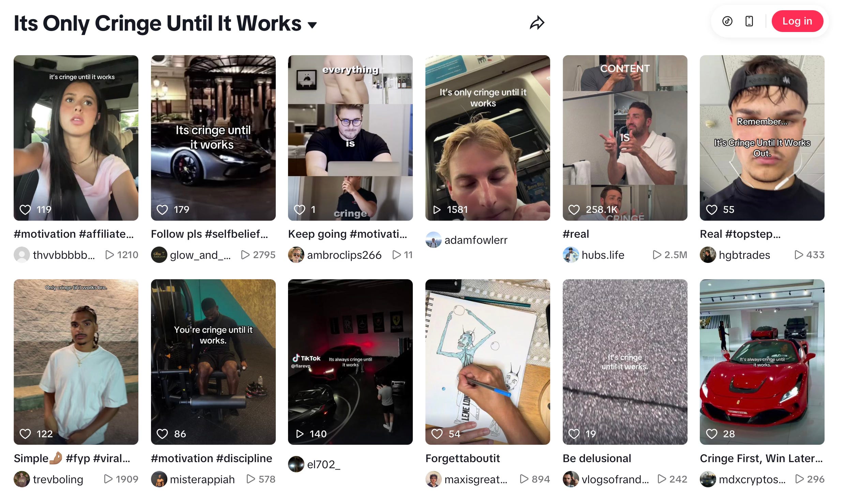The image size is (844, 504).
Task: Click 'Its Only Cringe Until It Works' heading
Action: click(157, 23)
